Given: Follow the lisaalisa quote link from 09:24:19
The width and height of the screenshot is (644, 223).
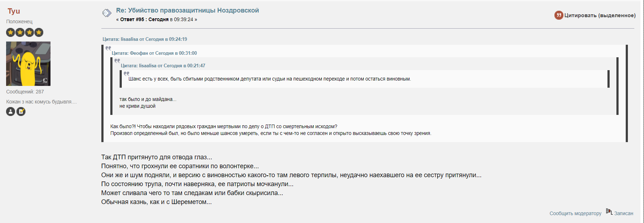Looking at the screenshot, I should (x=145, y=39).
